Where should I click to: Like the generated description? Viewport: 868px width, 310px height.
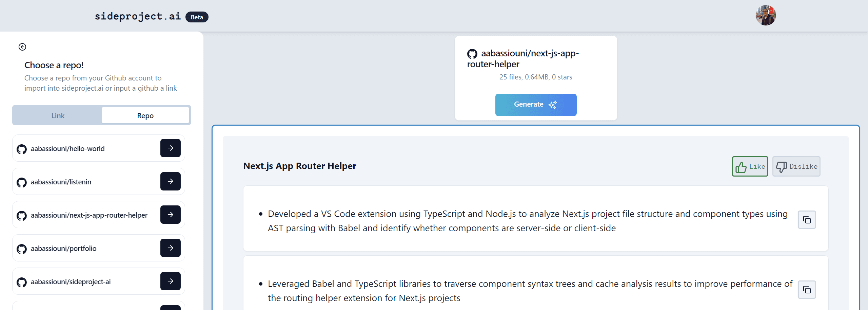(750, 166)
